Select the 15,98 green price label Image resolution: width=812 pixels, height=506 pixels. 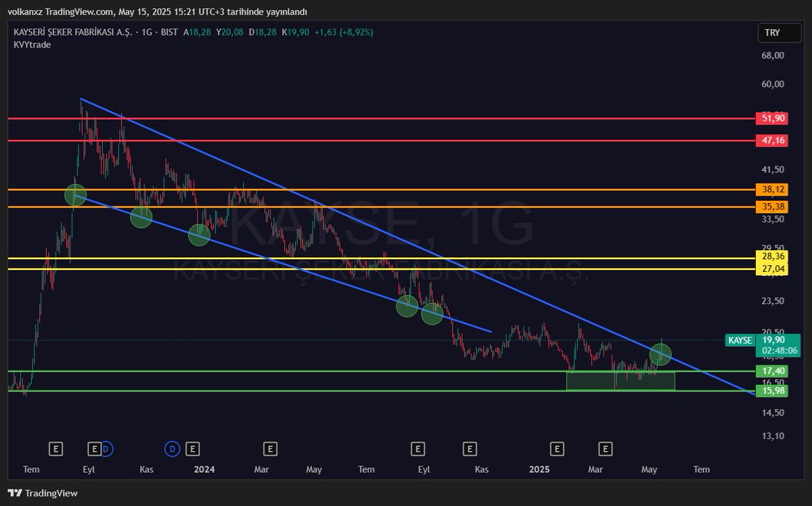click(773, 391)
